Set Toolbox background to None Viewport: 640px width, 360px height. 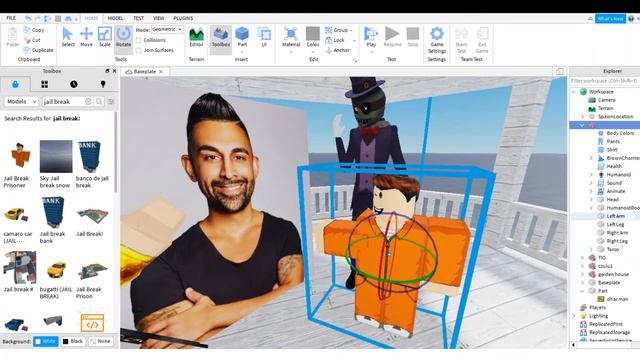100,341
